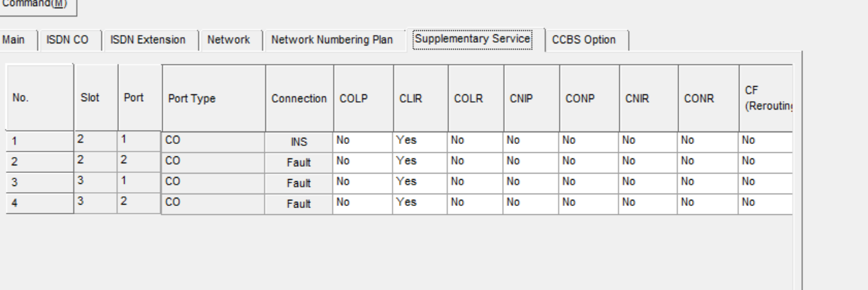The width and height of the screenshot is (868, 290).
Task: Open the Command(M) button
Action: pos(38,4)
